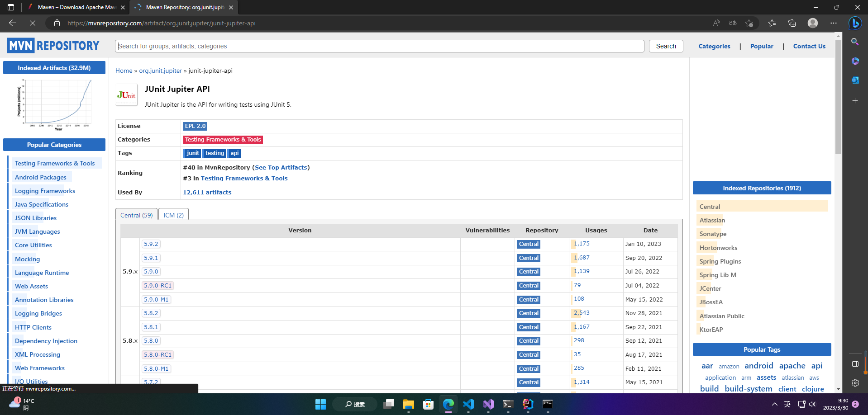Select the Sonatype repository
The height and width of the screenshot is (415, 868).
click(713, 234)
